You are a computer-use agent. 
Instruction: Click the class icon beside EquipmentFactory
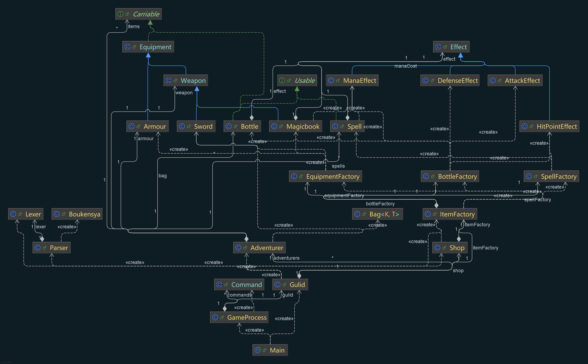[x=294, y=176]
